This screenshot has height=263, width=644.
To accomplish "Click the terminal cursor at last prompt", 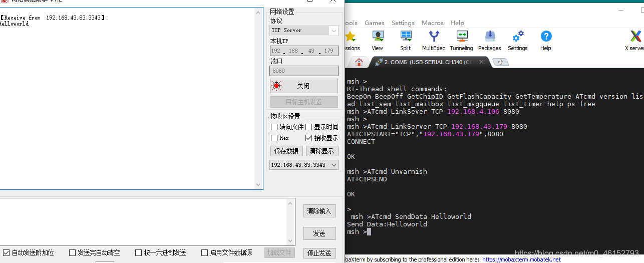I will [x=369, y=232].
